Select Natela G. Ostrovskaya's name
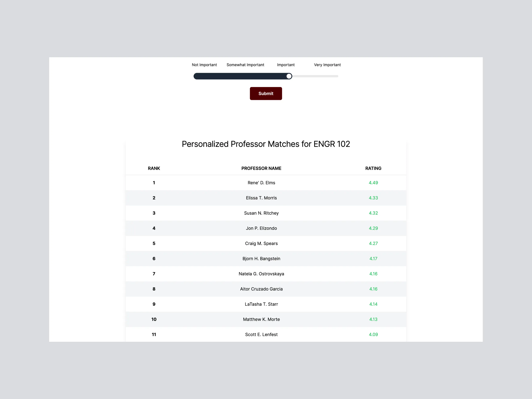This screenshot has width=532, height=399. click(x=261, y=274)
